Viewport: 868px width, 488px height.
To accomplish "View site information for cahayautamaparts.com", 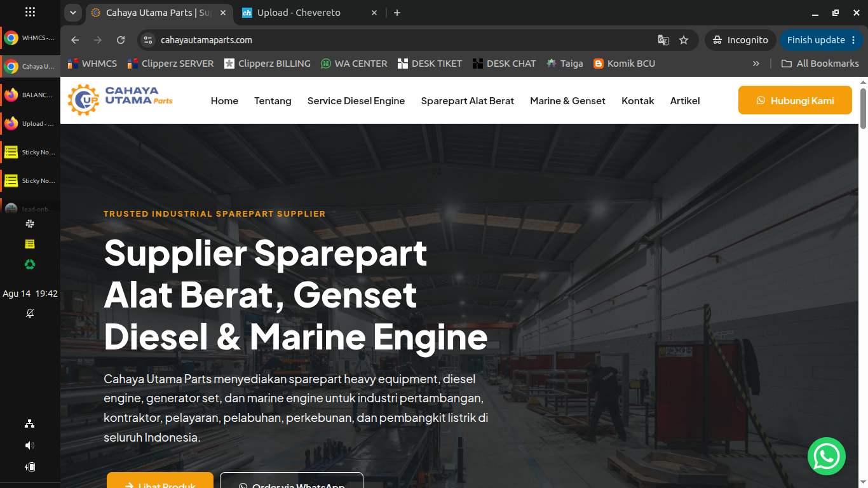I will [x=148, y=40].
